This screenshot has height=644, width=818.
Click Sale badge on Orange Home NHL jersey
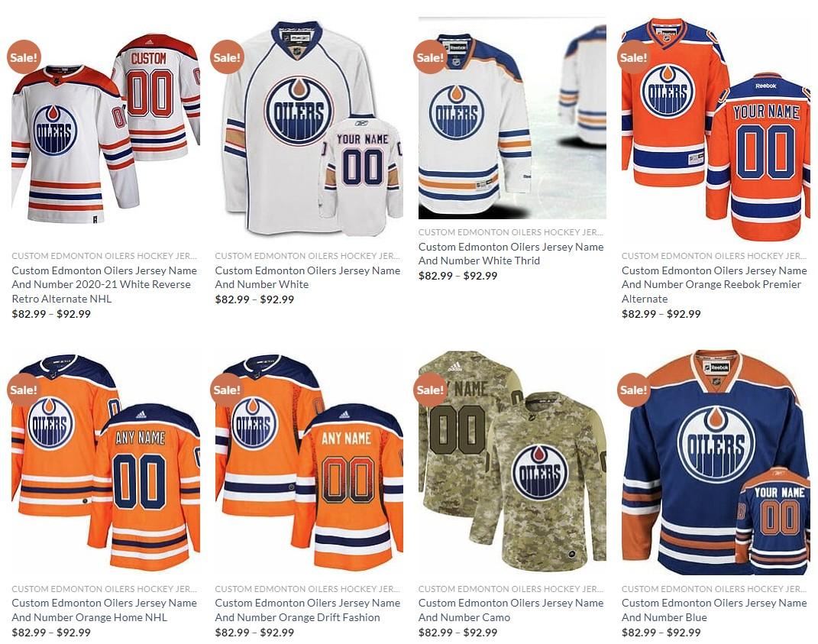pyautogui.click(x=24, y=390)
